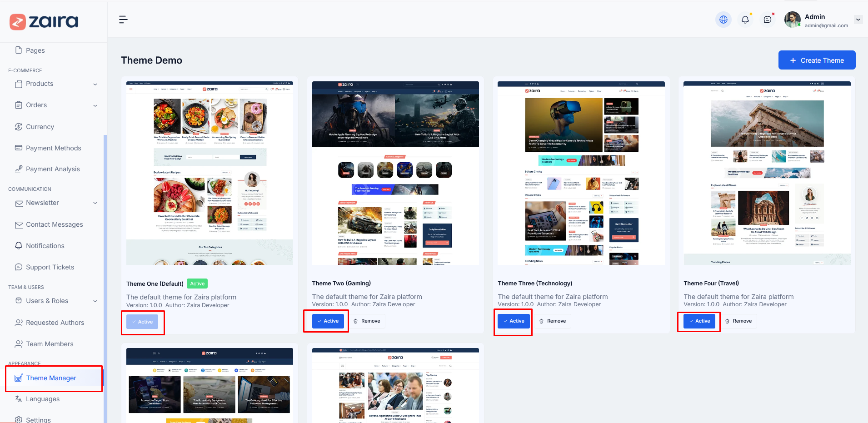Click the Currency exchange icon
Image resolution: width=868 pixels, height=423 pixels.
[18, 127]
